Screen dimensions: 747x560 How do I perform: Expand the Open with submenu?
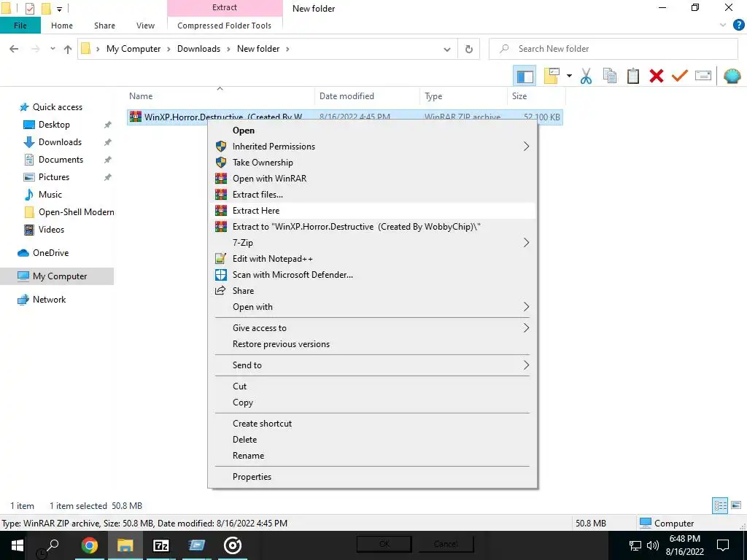tap(373, 307)
